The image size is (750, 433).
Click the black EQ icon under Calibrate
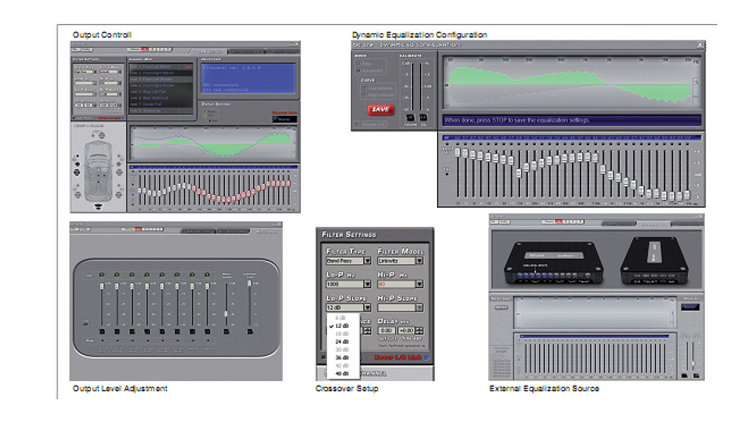click(x=423, y=117)
